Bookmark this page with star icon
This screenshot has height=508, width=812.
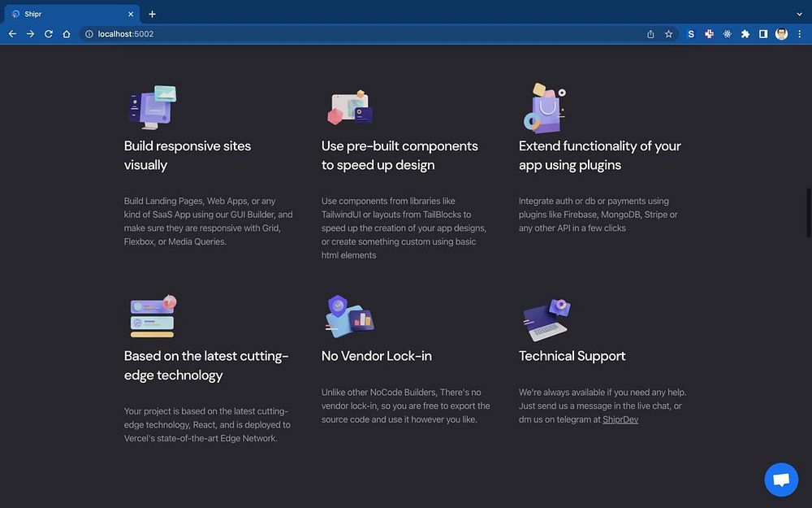[668, 33]
